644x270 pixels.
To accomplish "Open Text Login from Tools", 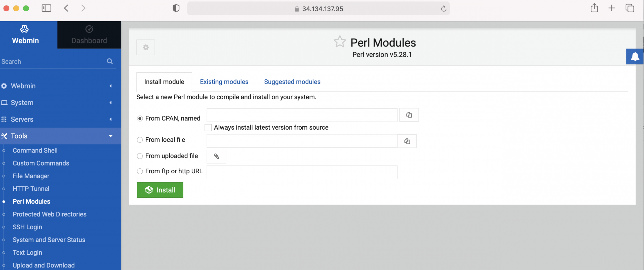I will point(27,253).
